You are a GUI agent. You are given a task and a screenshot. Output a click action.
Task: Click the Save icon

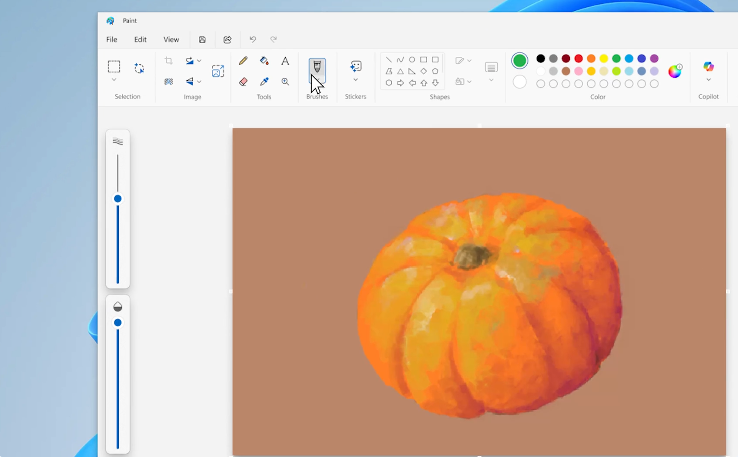[x=202, y=40]
